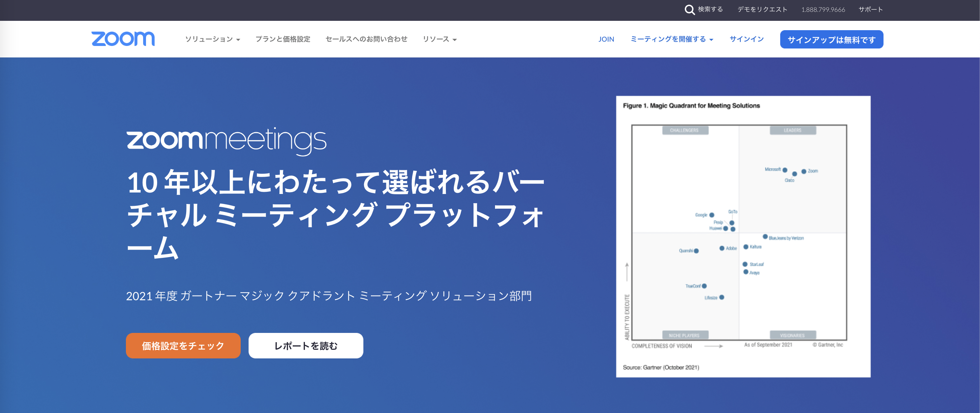Viewport: 980px width, 413px height.
Task: Click the 1.888.799.9666 phone number
Action: [823, 10]
